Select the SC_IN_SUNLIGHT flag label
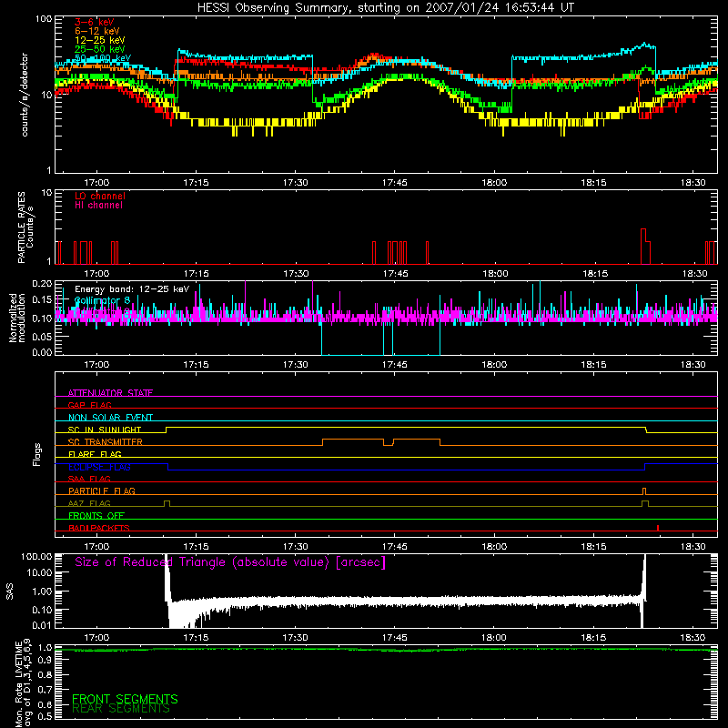The height and width of the screenshot is (728, 728). (105, 430)
